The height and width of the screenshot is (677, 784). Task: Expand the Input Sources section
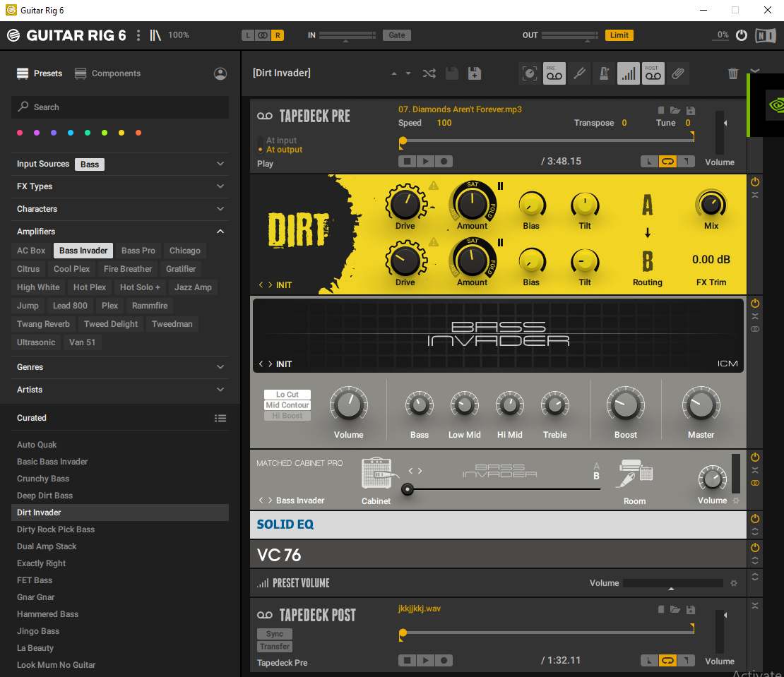pos(220,164)
